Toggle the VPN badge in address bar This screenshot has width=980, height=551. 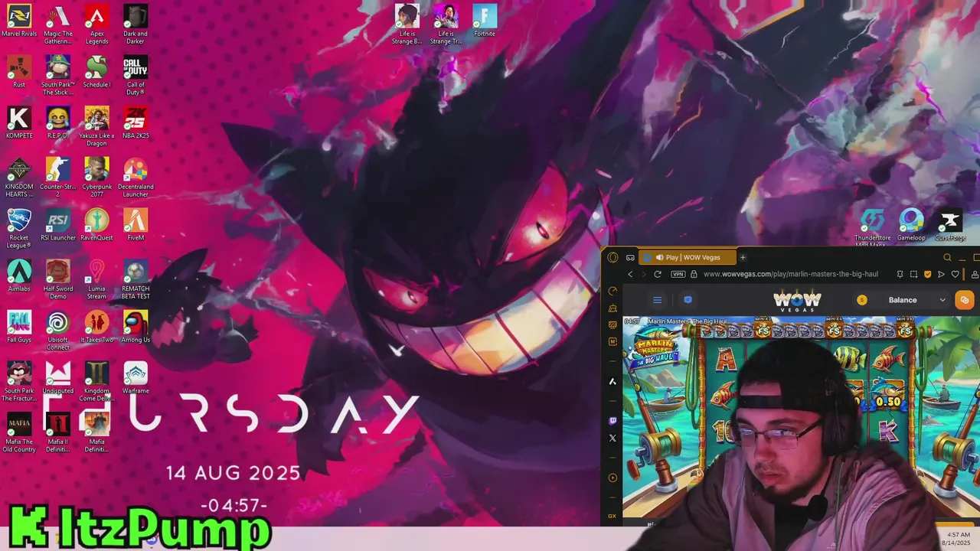pyautogui.click(x=678, y=274)
